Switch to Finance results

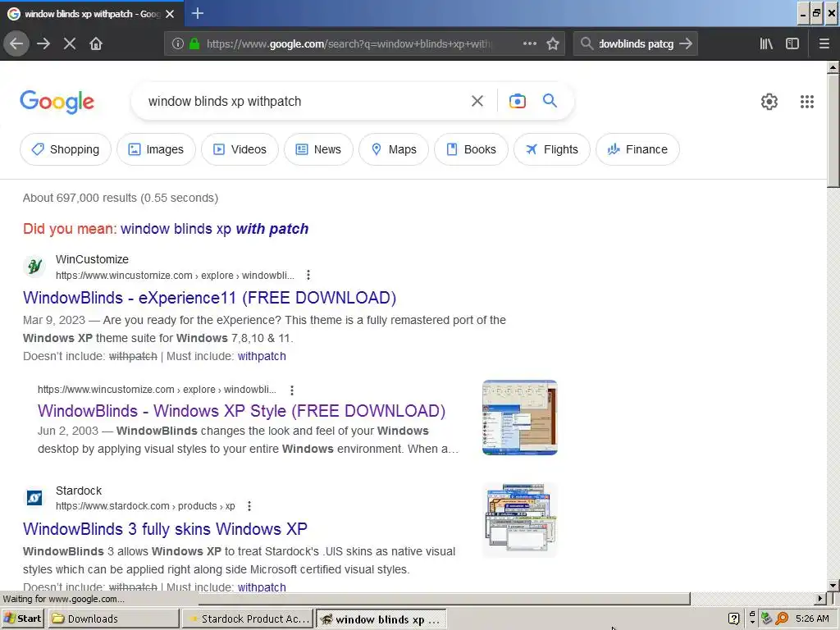(637, 149)
